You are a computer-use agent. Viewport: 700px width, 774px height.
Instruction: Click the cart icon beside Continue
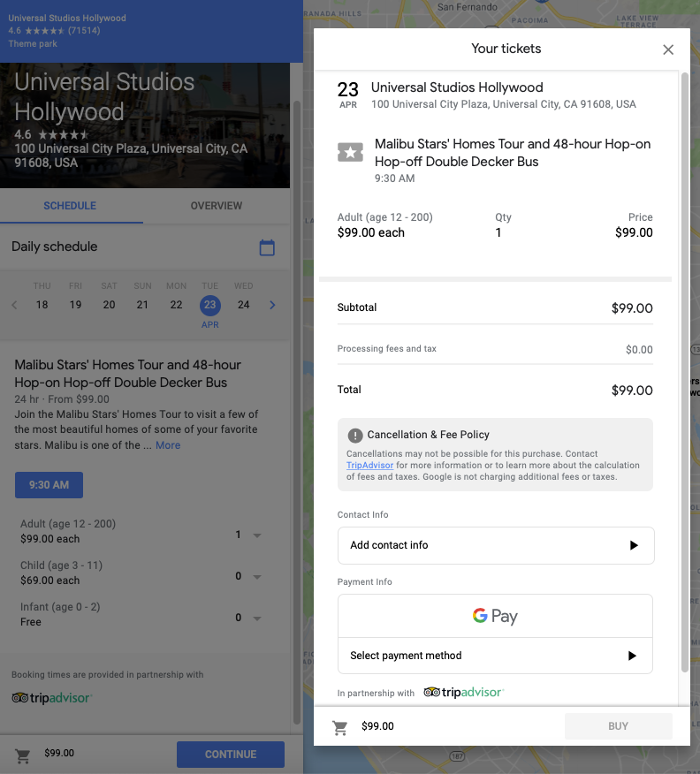[23, 755]
